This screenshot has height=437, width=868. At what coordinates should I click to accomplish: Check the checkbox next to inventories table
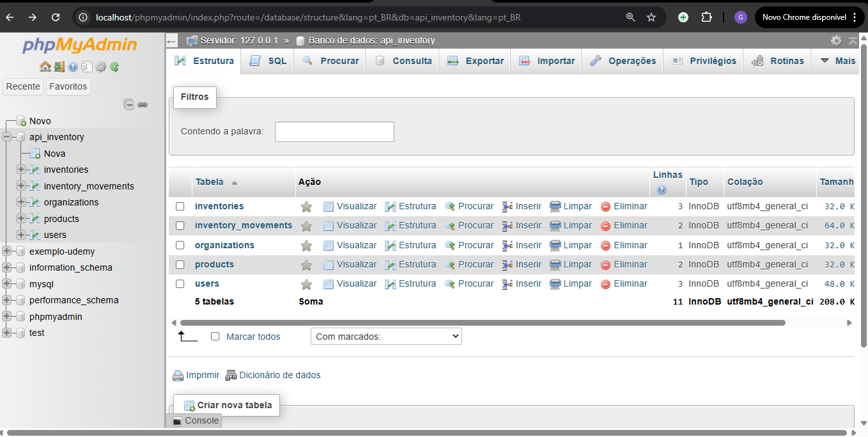pyautogui.click(x=180, y=206)
